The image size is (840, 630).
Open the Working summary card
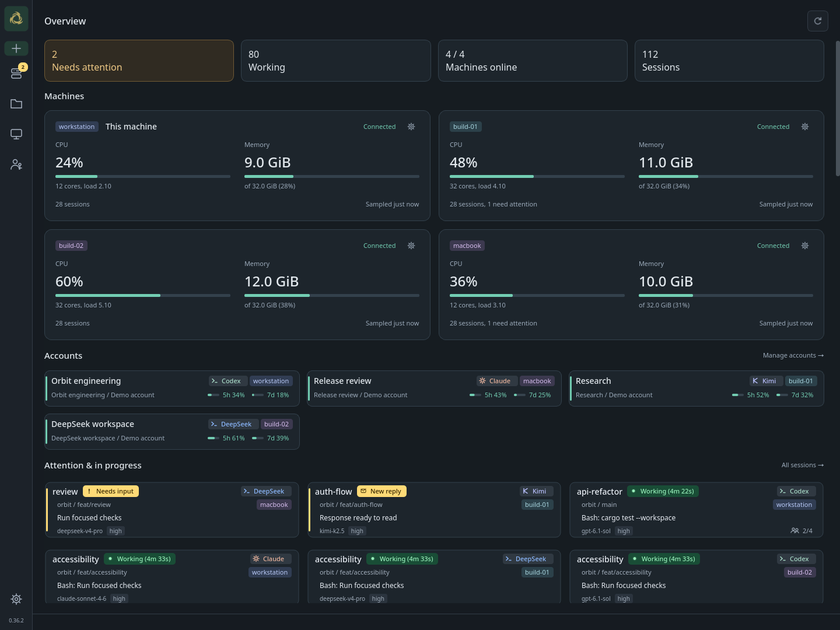(336, 61)
